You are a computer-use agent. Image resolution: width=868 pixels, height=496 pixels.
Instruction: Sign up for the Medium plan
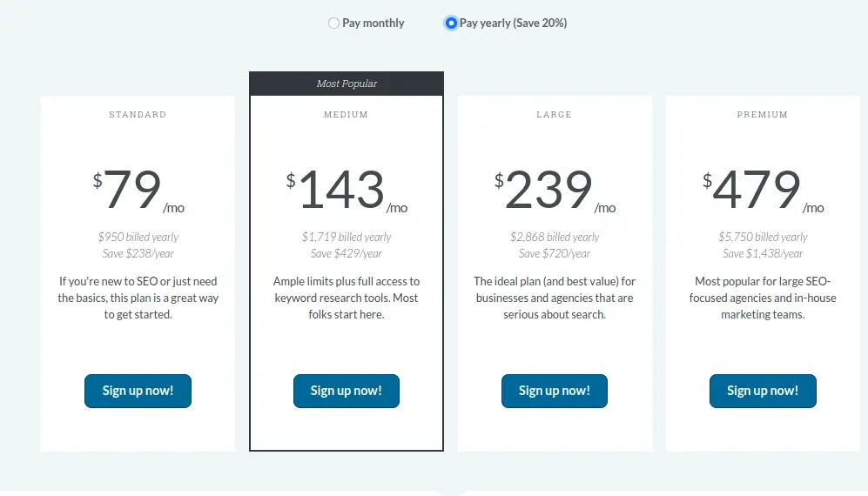[x=346, y=391]
